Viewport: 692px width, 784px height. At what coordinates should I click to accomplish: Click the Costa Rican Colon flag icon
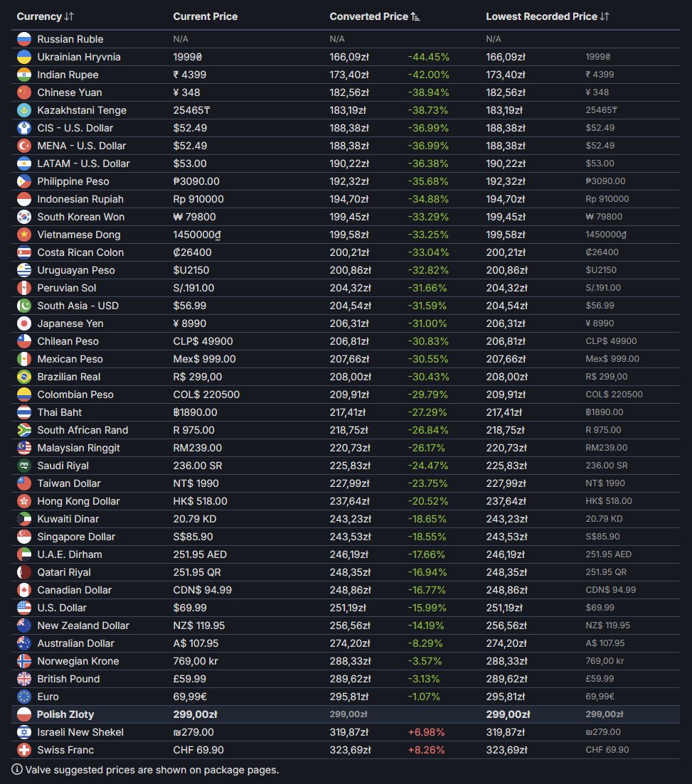24,252
